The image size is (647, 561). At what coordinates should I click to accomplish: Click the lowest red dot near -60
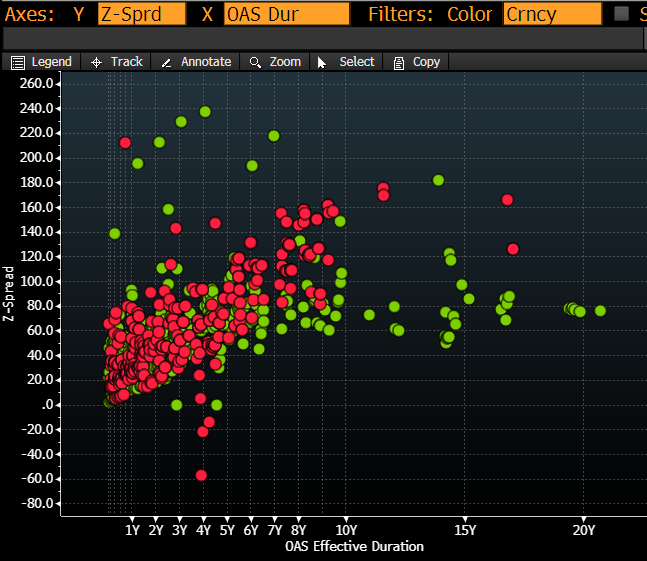[201, 475]
